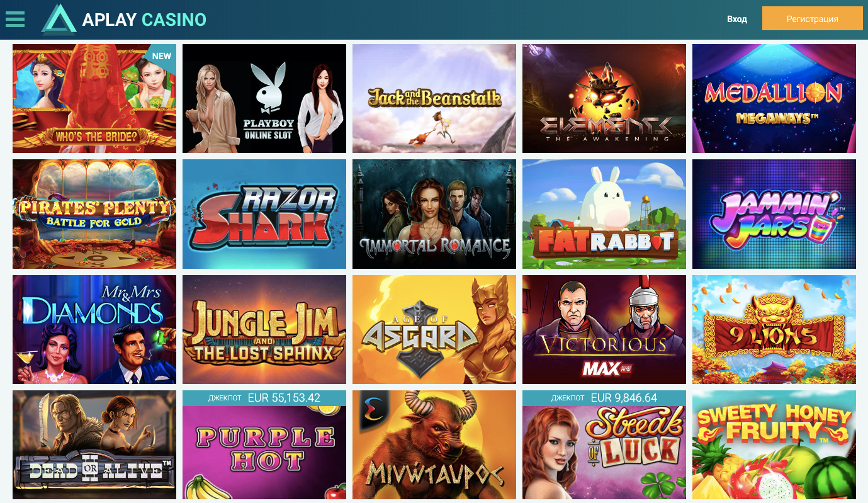The image size is (868, 503).
Task: Open Jack and the Beanstalk slot
Action: click(434, 98)
